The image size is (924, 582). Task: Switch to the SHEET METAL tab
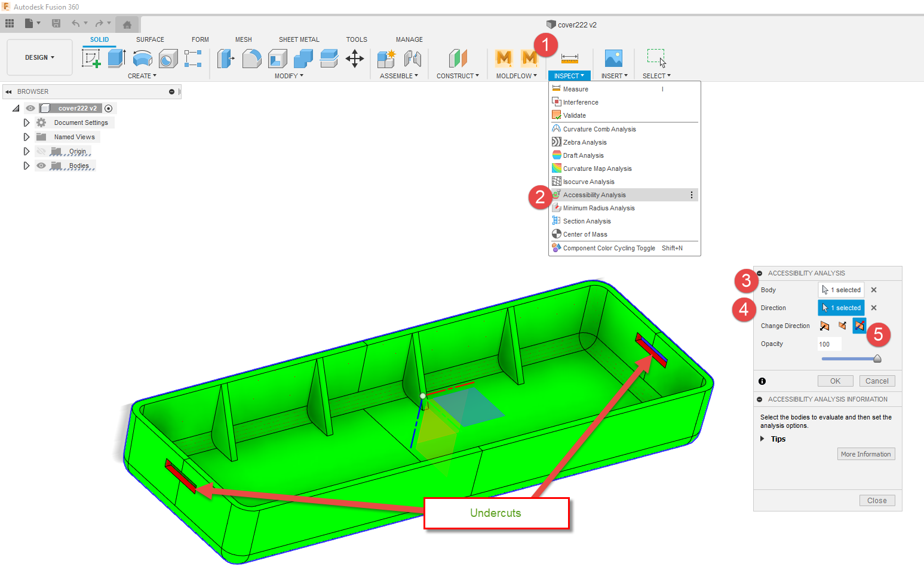click(x=299, y=39)
